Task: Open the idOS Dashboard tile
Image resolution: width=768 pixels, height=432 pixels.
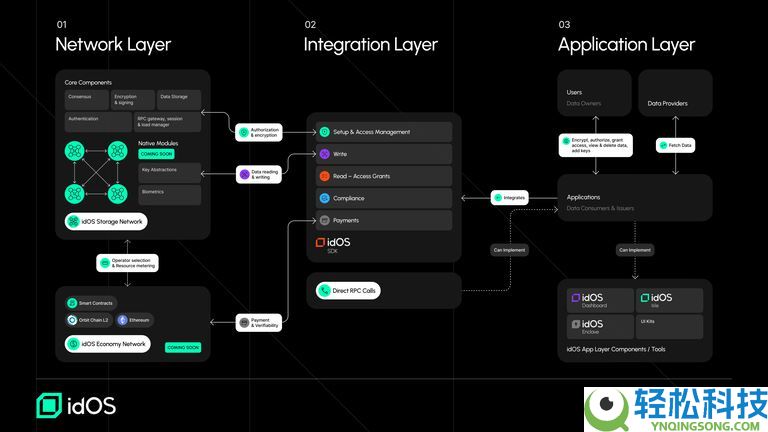Action: pos(599,300)
